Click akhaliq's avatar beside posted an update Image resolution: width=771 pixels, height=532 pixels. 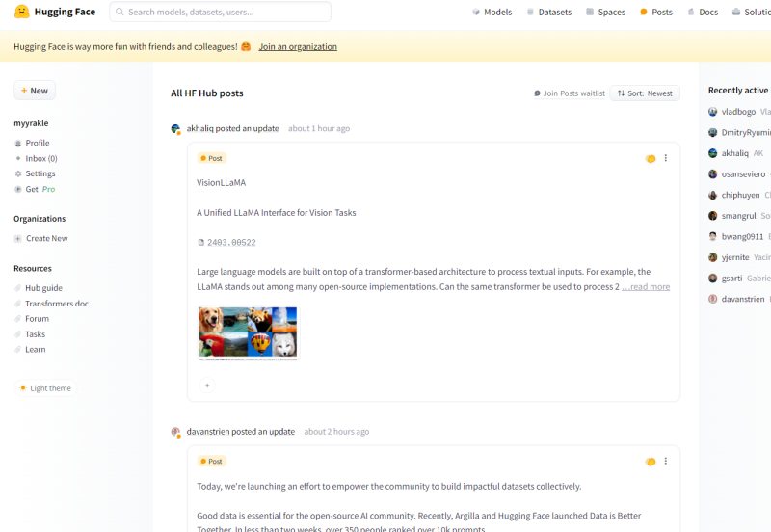(175, 129)
